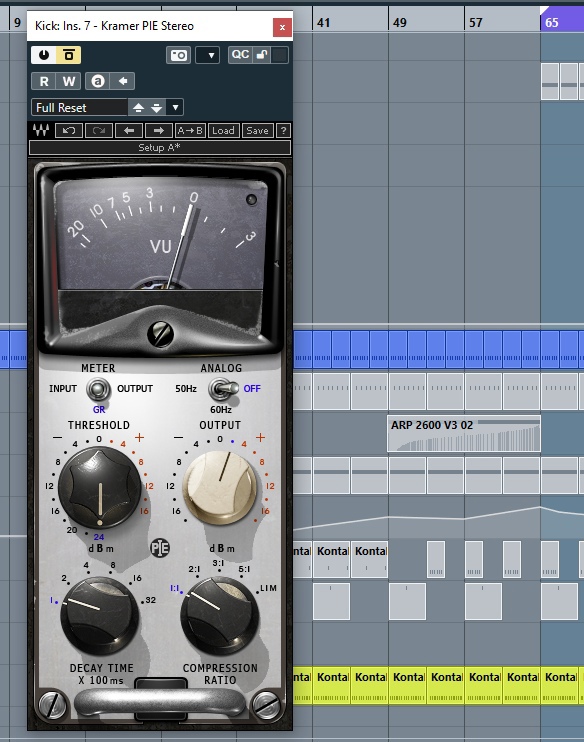Screen dimensions: 584x742
Task: Click timeline ruler bar 57
Action: [x=476, y=22]
